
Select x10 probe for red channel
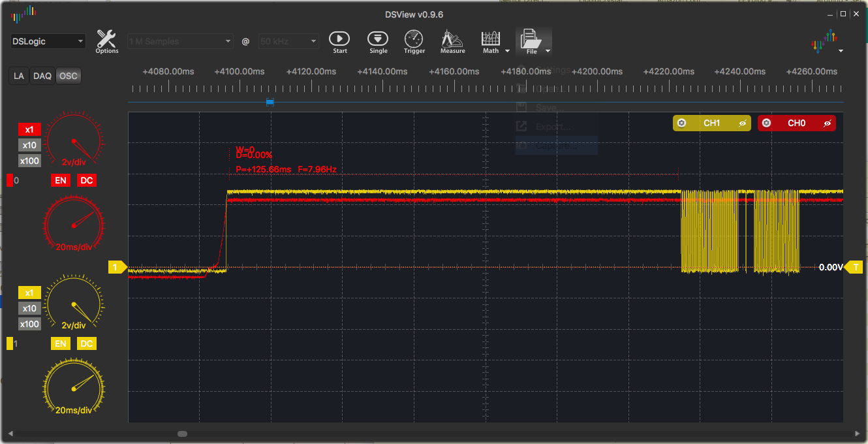click(x=29, y=145)
